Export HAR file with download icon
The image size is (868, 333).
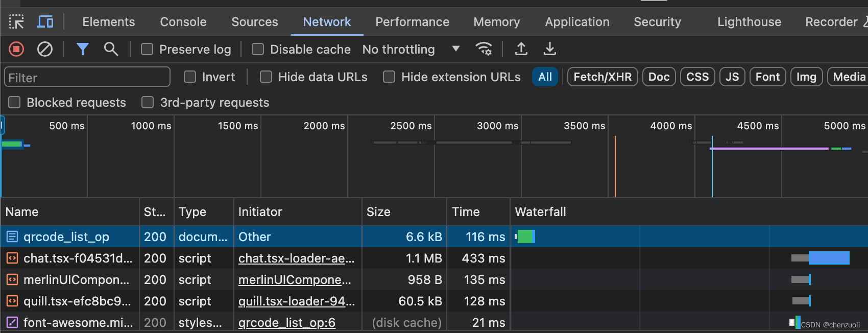[549, 50]
